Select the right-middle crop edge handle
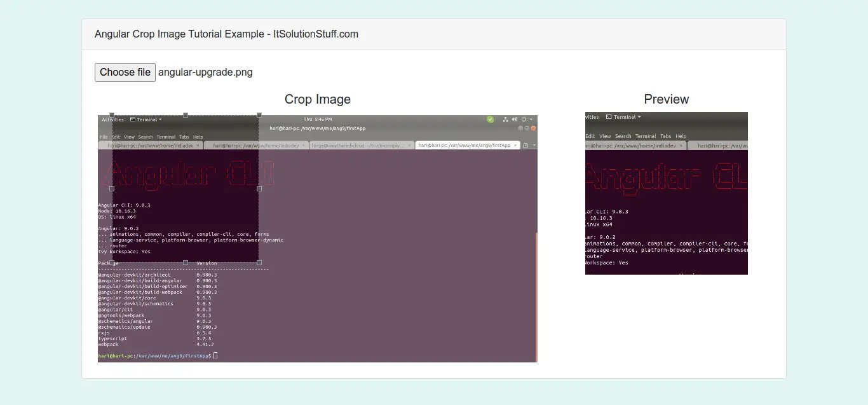 point(259,189)
